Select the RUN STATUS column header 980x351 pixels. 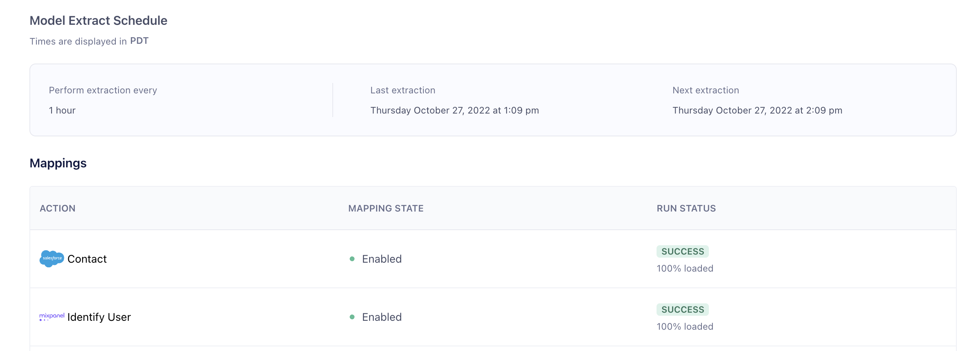tap(686, 208)
